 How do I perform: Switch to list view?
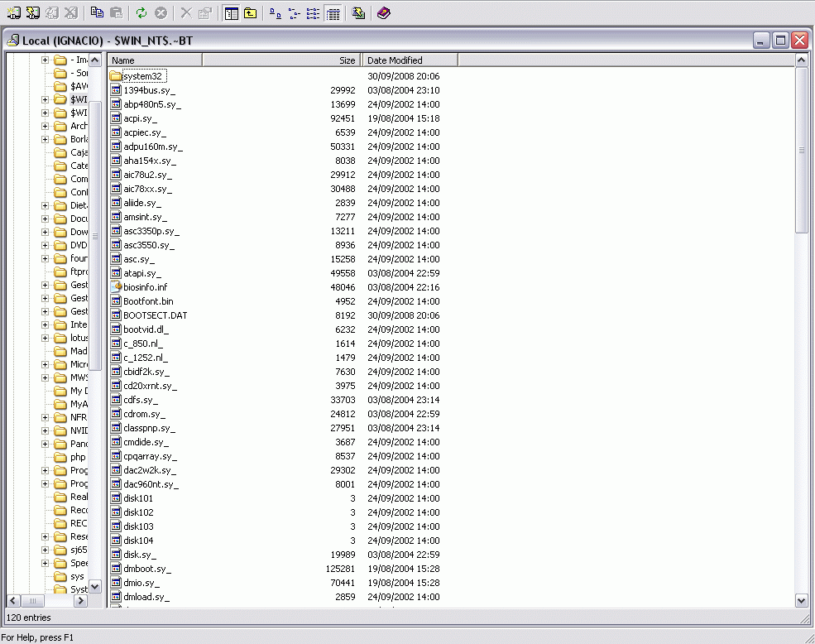[313, 13]
